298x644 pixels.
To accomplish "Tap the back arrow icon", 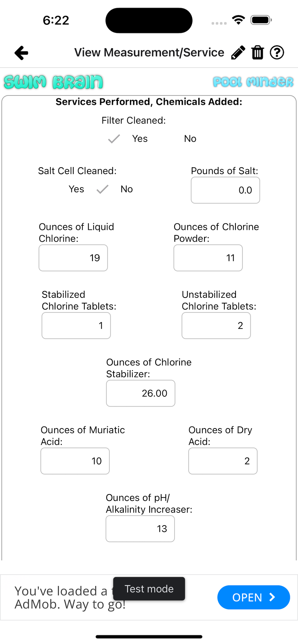I will point(22,53).
